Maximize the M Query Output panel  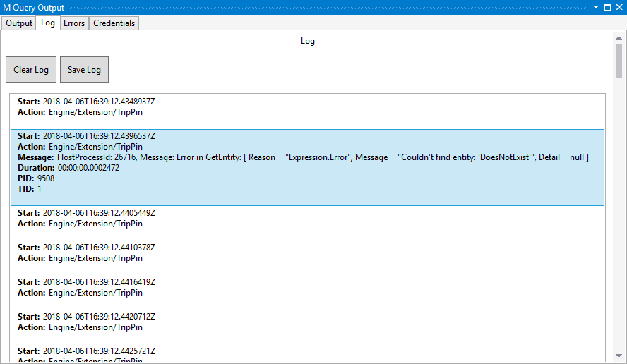click(x=607, y=7)
